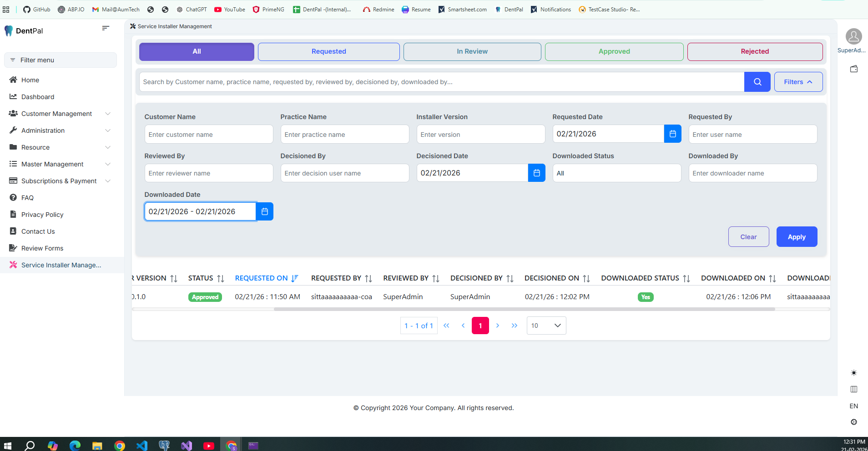This screenshot has width=868, height=451.
Task: Select the Rejected tab
Action: point(754,51)
